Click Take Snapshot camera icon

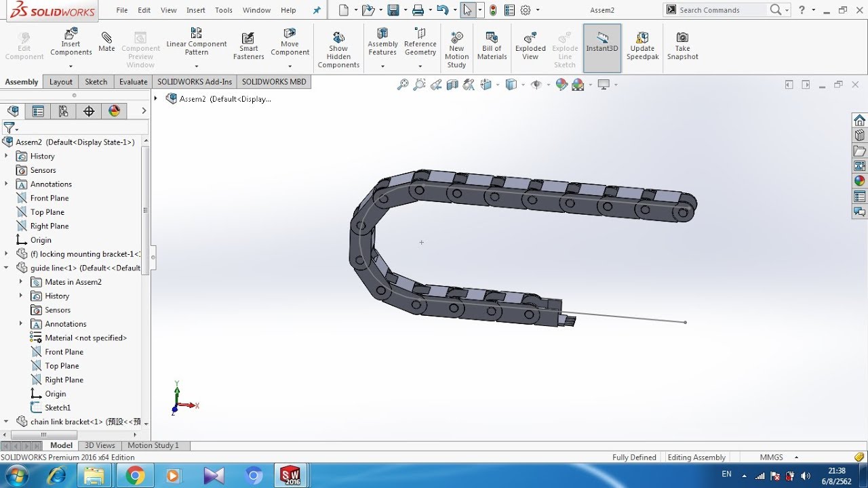(682, 46)
